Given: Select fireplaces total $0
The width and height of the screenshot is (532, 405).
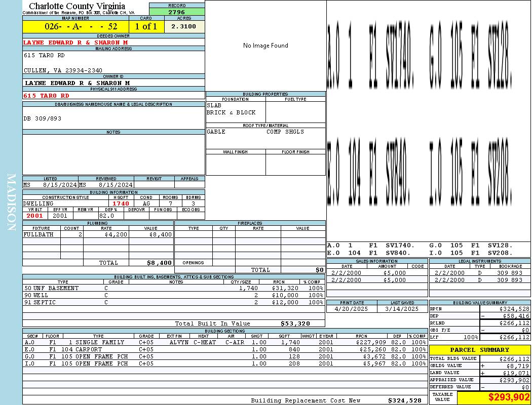Looking at the screenshot, I should coord(319,270).
